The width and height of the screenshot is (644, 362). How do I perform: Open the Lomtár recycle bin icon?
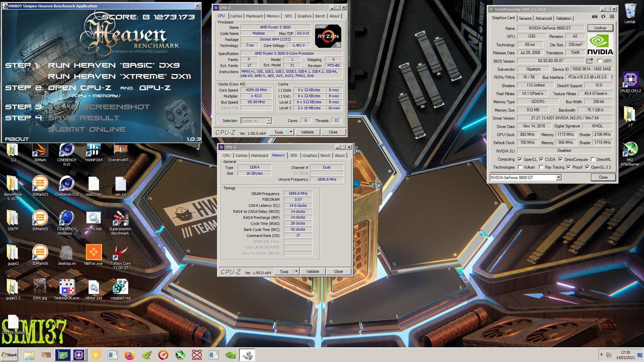(x=630, y=13)
